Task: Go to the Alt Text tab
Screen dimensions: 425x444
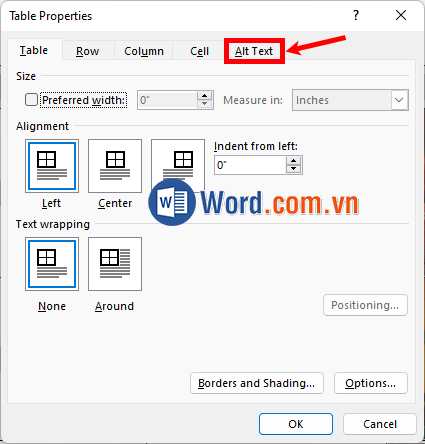Action: [x=254, y=51]
